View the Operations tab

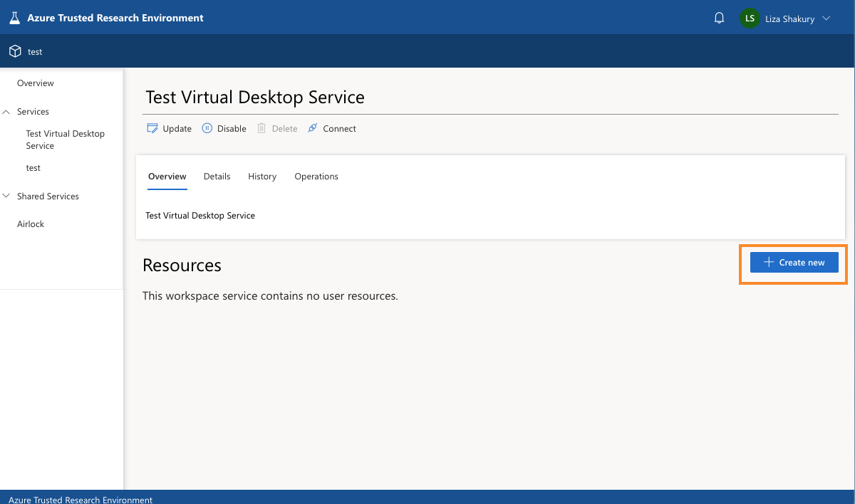(316, 176)
